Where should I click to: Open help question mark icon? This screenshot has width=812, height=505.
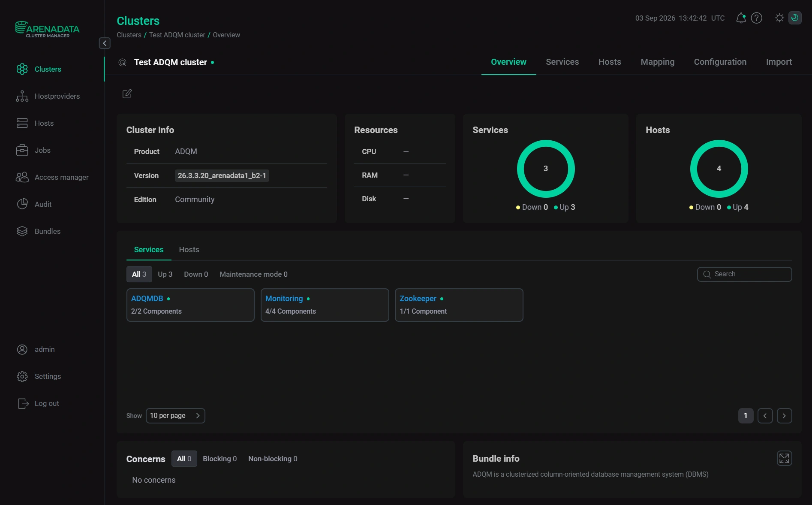pos(757,18)
